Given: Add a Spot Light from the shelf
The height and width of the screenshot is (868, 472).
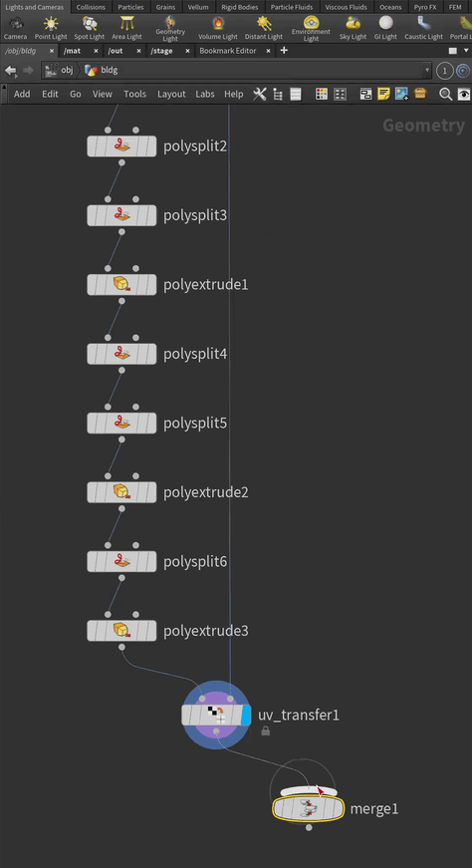Looking at the screenshot, I should [x=89, y=28].
